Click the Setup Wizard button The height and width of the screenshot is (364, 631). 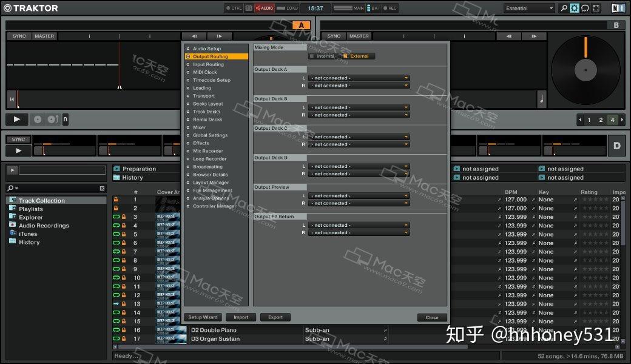coord(203,317)
